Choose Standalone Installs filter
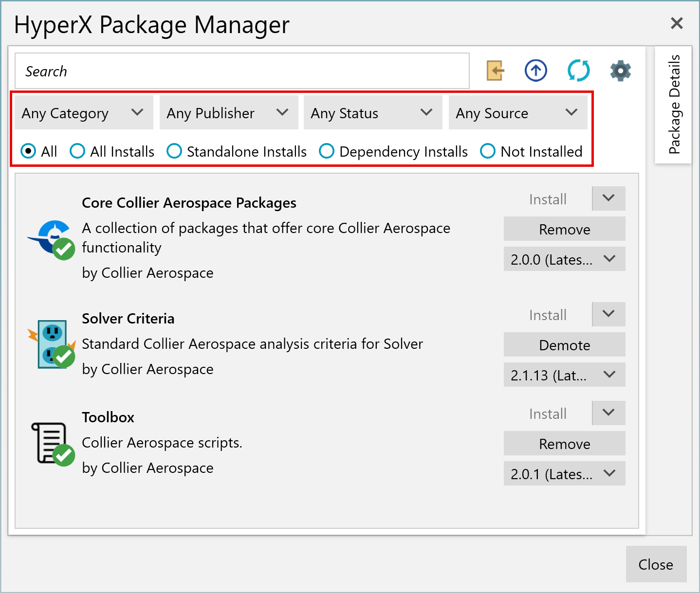The height and width of the screenshot is (593, 700). [x=174, y=151]
